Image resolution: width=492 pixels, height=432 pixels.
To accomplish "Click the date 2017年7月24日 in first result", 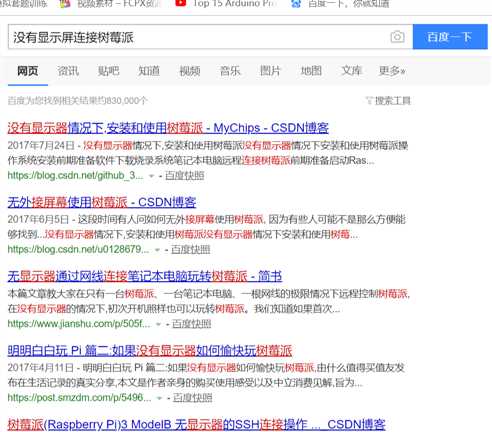I will (x=41, y=146).
